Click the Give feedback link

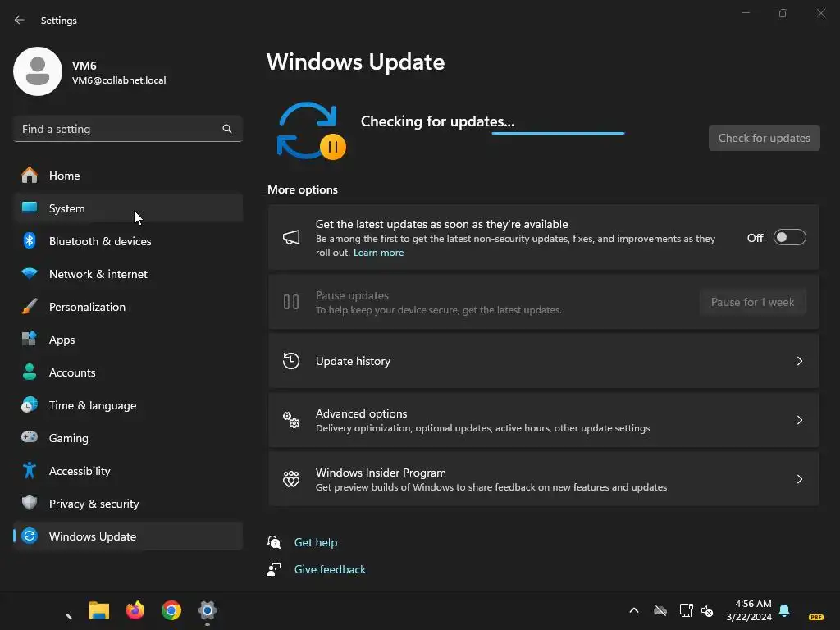point(330,569)
